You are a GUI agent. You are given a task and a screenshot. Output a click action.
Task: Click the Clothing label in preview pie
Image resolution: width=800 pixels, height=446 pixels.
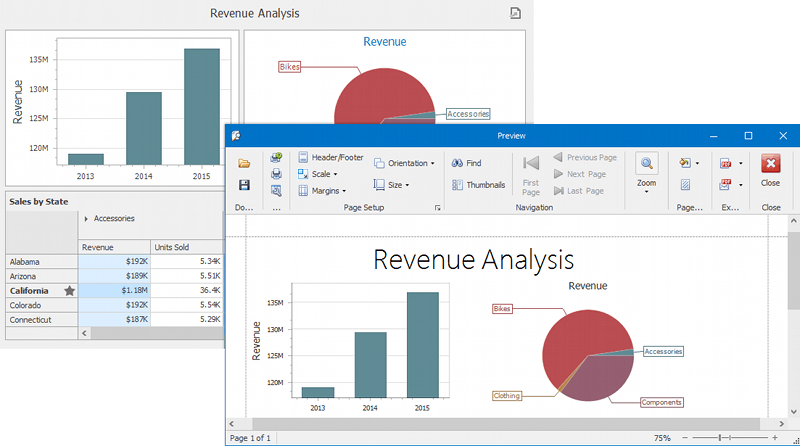pos(506,395)
